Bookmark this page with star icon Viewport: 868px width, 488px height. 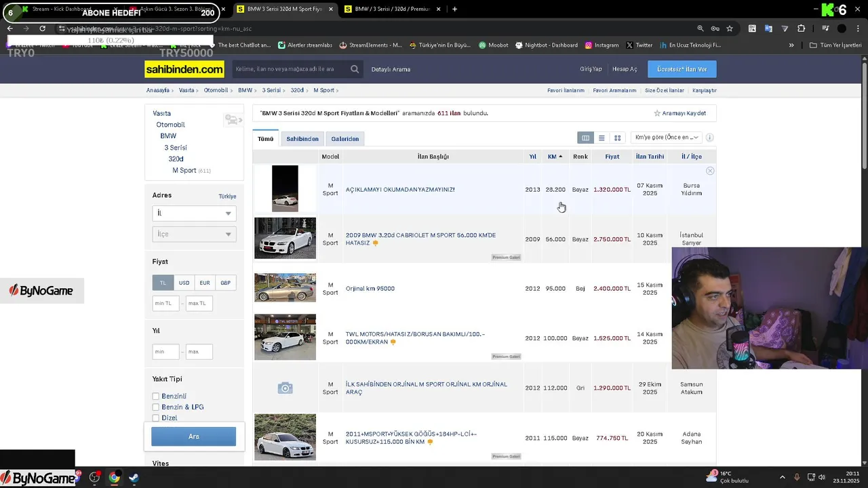click(730, 28)
